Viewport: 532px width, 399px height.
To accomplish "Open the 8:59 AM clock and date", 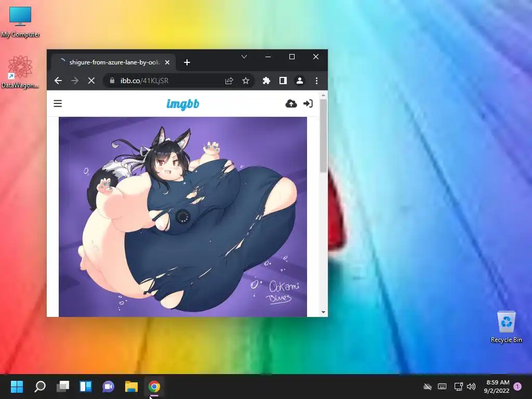I will coord(497,387).
